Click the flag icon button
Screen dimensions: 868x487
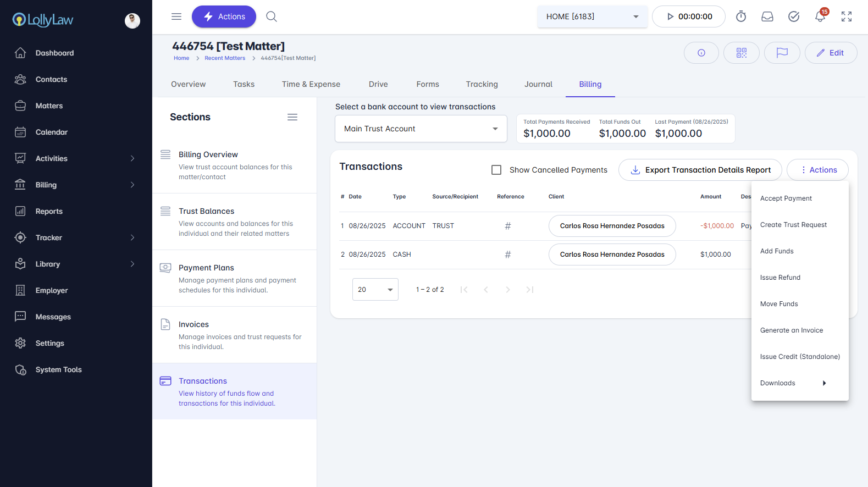[782, 53]
